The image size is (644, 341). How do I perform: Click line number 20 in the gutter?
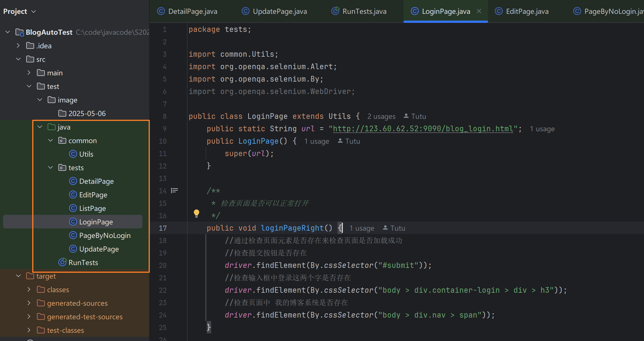163,265
